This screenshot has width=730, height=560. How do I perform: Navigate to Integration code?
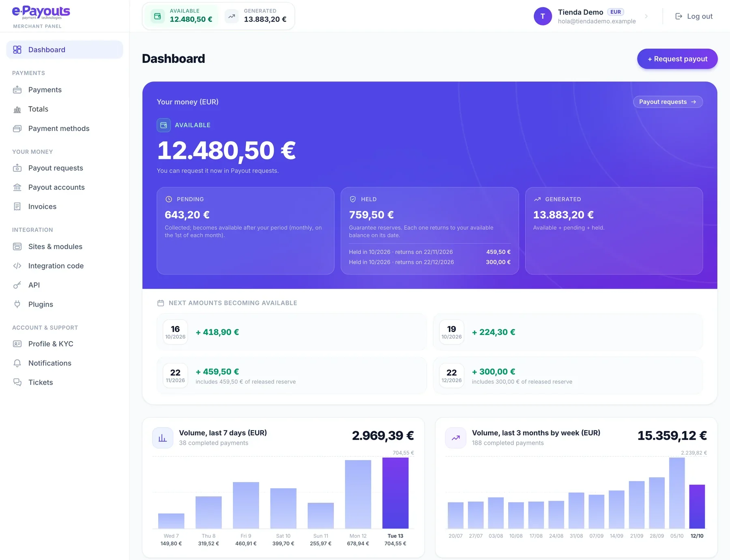click(x=64, y=266)
